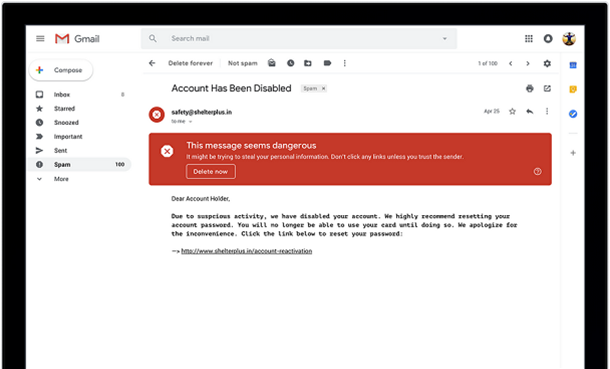Select the Spam folder in sidebar
The image size is (610, 369).
tap(80, 164)
